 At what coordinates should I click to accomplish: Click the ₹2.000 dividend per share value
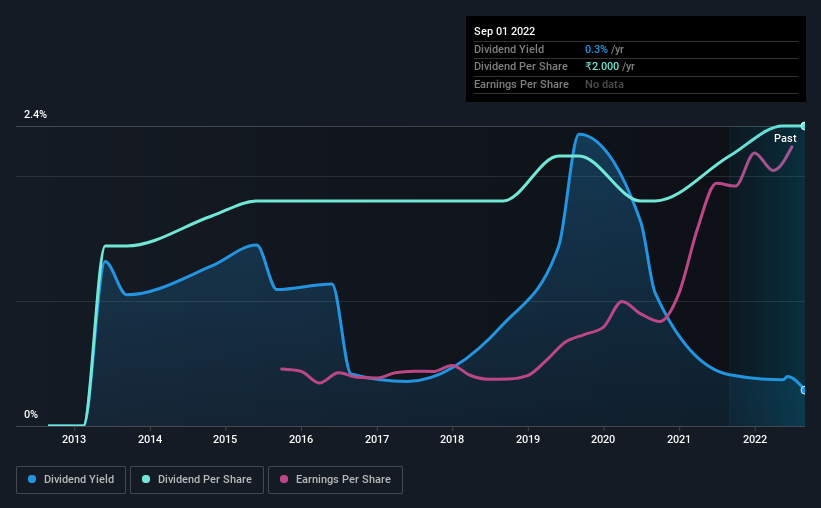602,67
